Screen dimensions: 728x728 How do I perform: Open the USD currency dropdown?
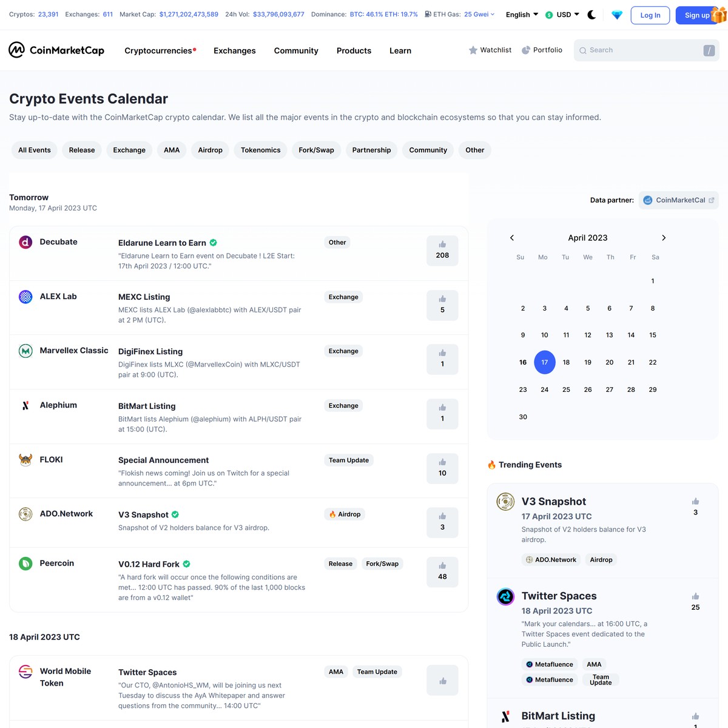click(x=562, y=15)
